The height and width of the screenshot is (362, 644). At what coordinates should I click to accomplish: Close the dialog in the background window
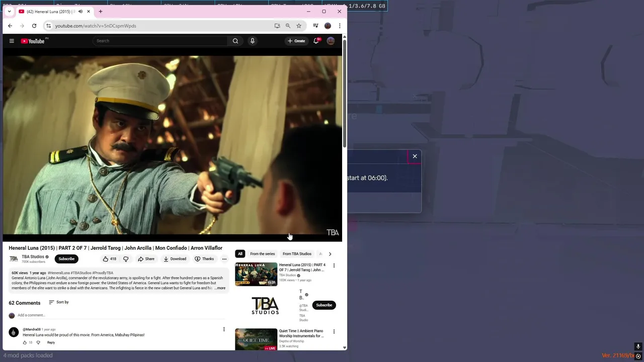click(415, 156)
